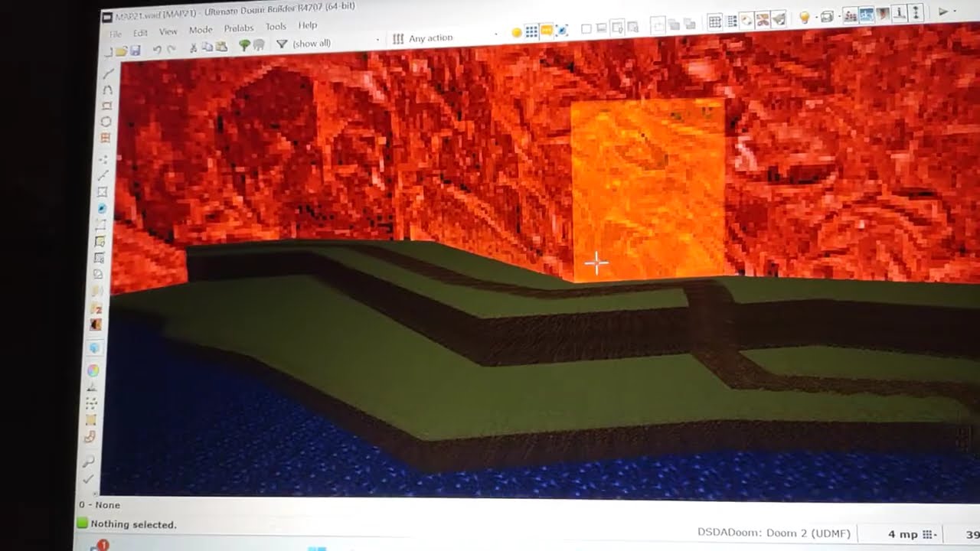980x551 pixels.
Task: Click the grid setup icon
Action: [714, 21]
